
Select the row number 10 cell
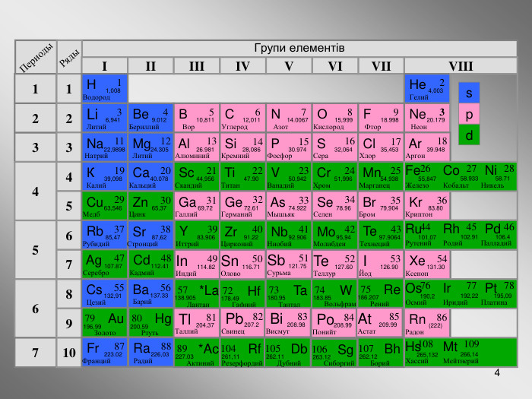[x=68, y=352]
